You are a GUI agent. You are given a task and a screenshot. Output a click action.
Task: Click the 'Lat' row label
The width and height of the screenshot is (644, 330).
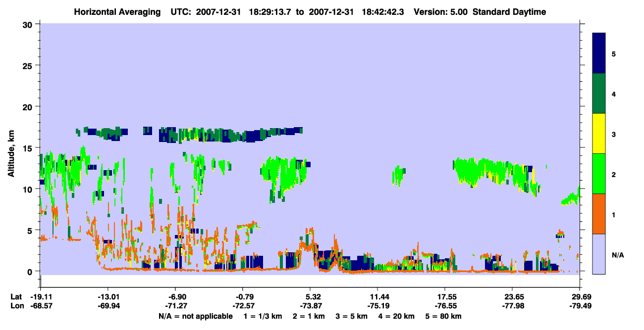click(x=16, y=297)
